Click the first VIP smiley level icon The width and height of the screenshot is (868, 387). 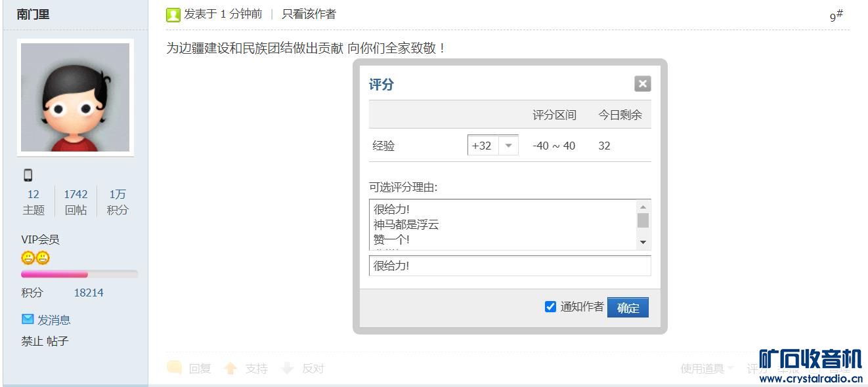pos(28,258)
